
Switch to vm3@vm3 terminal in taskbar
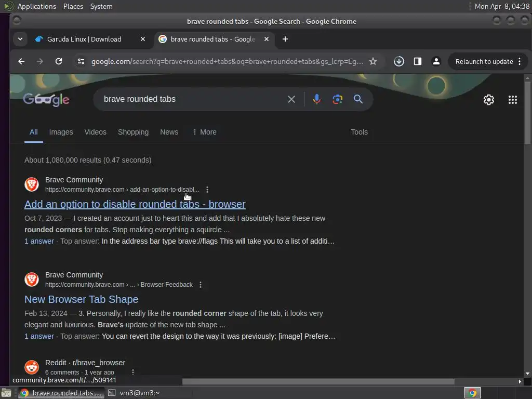click(x=134, y=393)
